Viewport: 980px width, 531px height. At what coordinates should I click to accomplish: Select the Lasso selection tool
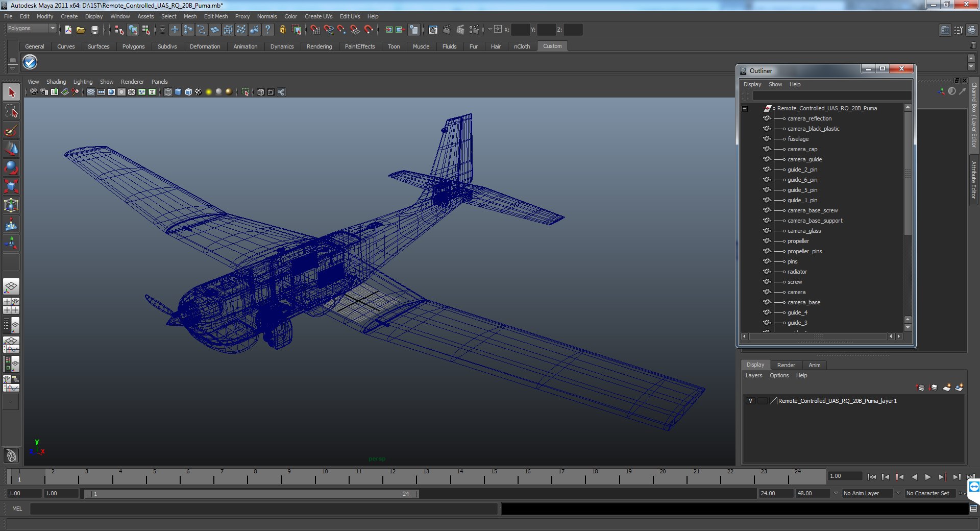coord(11,111)
